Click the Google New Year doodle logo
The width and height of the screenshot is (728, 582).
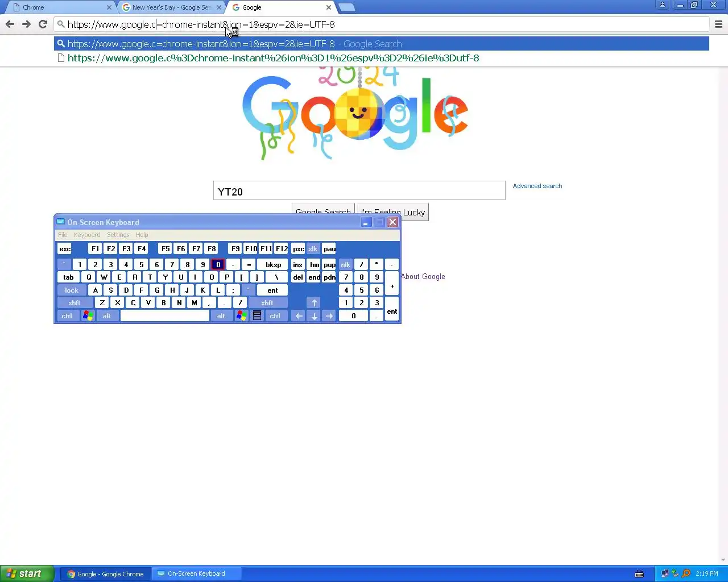[x=355, y=113]
